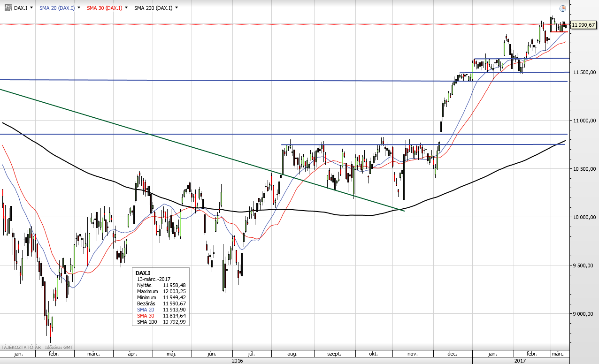Click the aug. month label
This screenshot has width=599, height=364.
click(292, 354)
